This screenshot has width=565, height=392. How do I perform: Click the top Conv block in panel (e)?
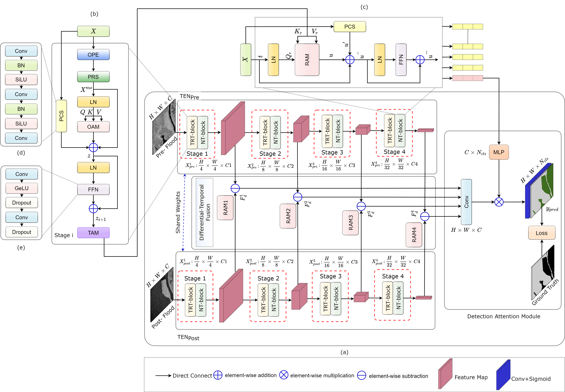(x=22, y=174)
